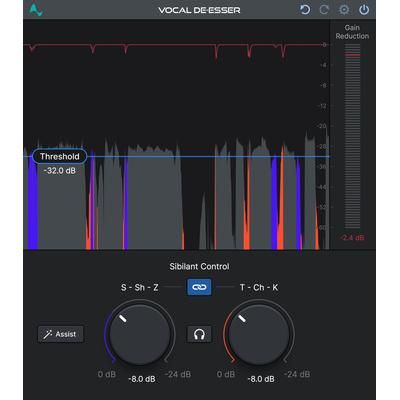Click the Sibilant Control heading
The width and height of the screenshot is (400, 400).
[199, 267]
